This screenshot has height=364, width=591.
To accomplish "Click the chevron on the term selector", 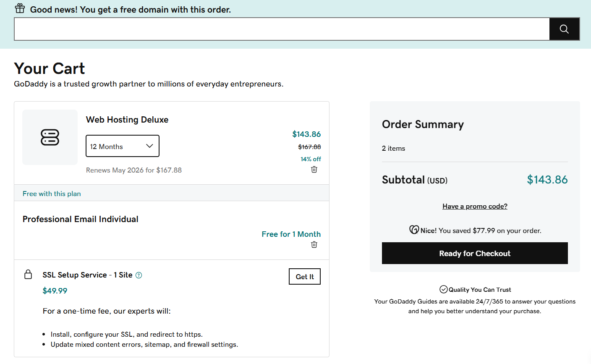I will 149,146.
